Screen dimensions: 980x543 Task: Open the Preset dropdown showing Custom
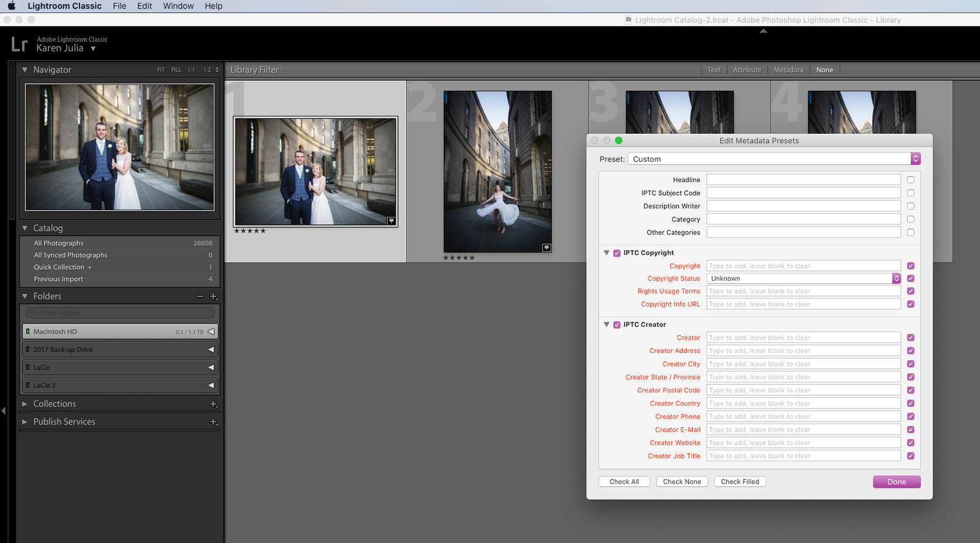tap(774, 159)
